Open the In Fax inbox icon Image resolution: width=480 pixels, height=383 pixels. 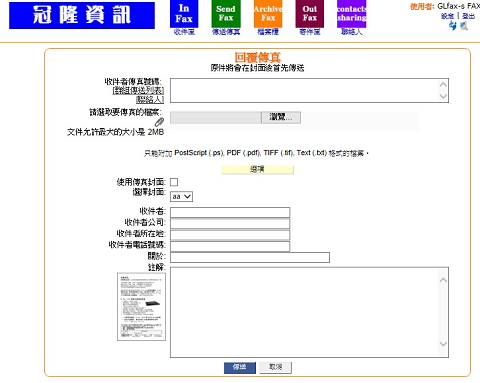tap(184, 14)
